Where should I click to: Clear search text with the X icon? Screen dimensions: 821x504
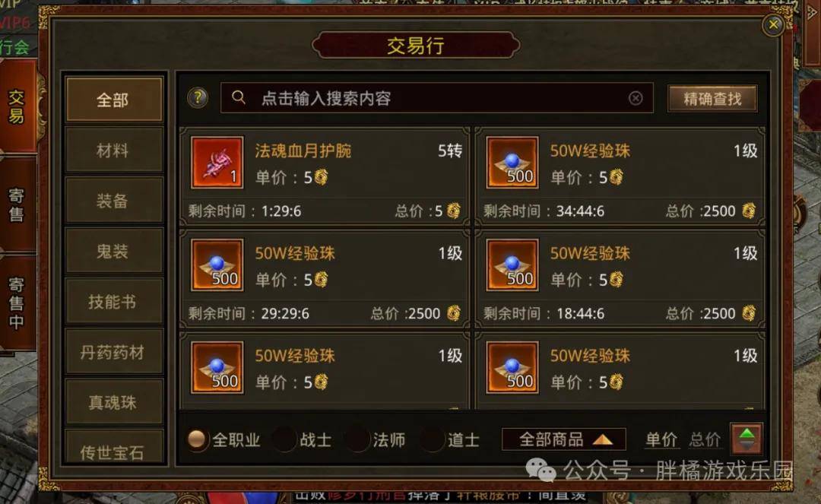click(635, 98)
